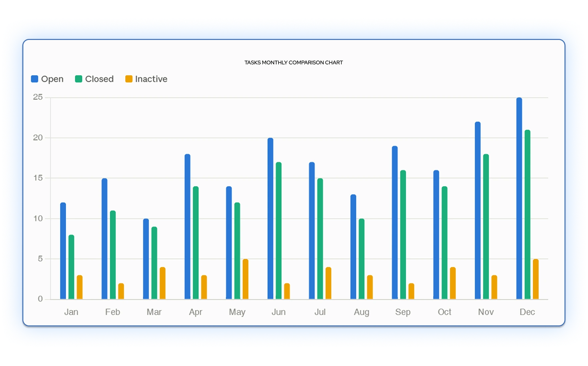Select the orange Inactive bar for Mar
The height and width of the screenshot is (366, 588).
pyautogui.click(x=163, y=283)
